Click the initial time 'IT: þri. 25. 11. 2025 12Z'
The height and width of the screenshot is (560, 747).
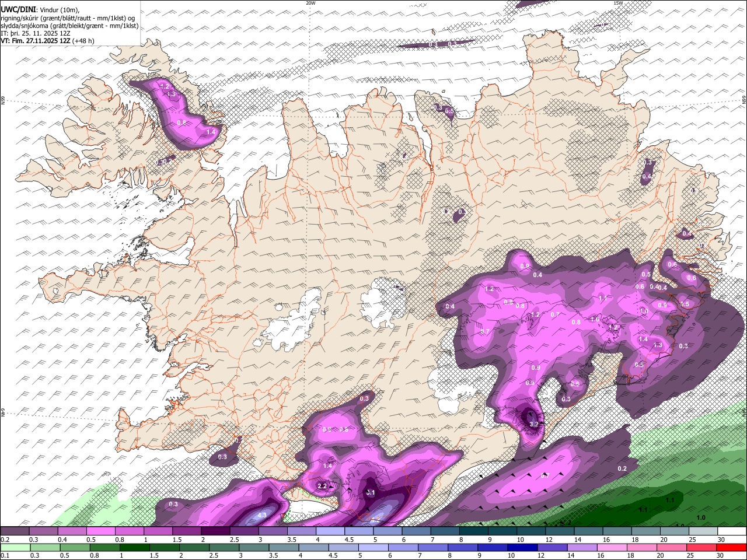click(36, 33)
